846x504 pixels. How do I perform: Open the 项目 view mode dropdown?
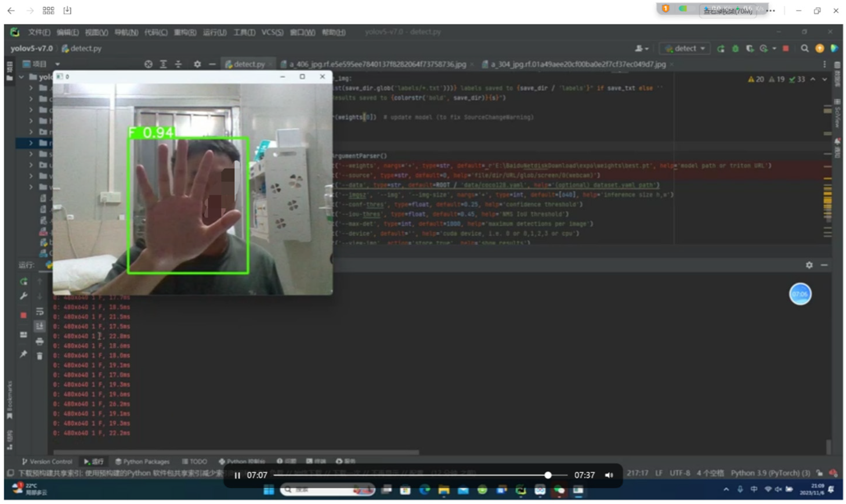[x=57, y=64]
